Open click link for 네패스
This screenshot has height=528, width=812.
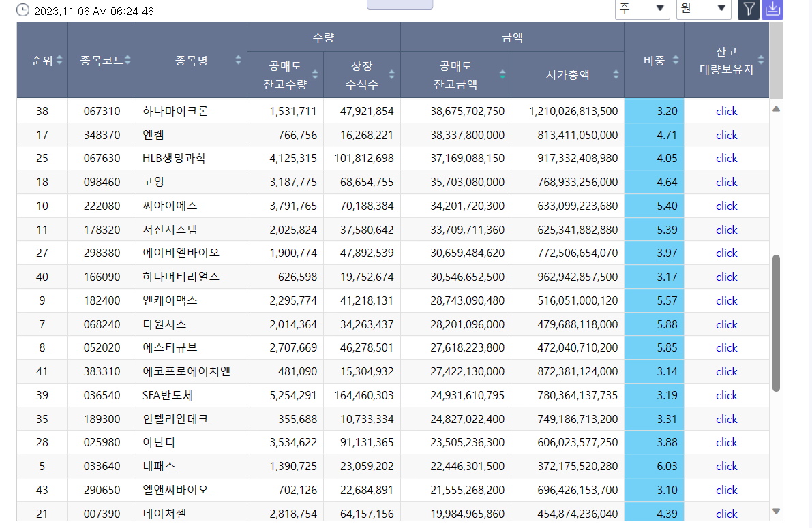(x=726, y=467)
